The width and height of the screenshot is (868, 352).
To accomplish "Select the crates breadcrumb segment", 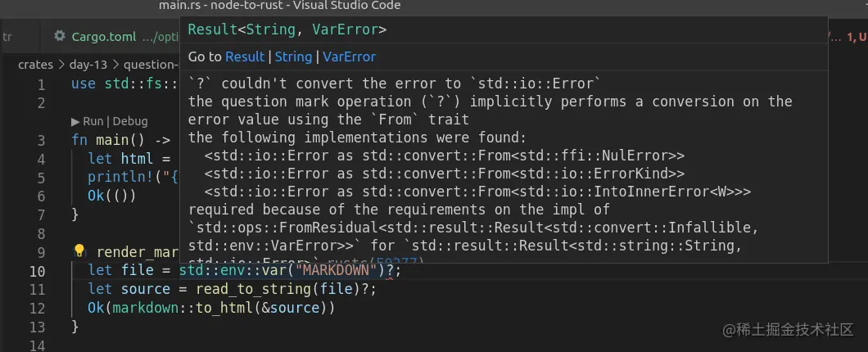I will point(35,65).
